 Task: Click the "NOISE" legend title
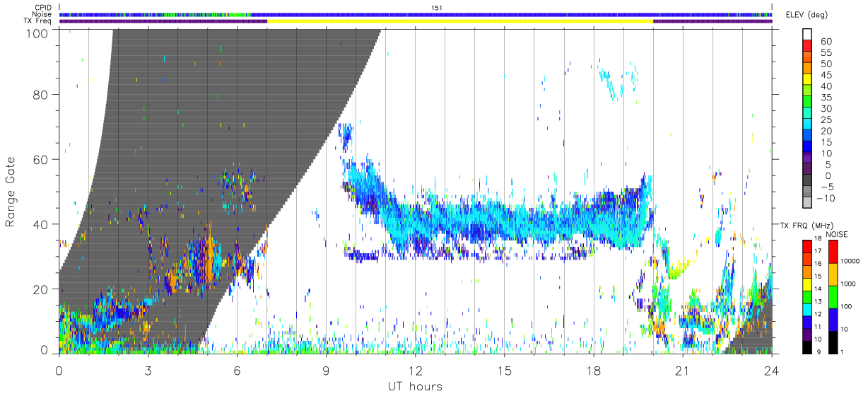[836, 234]
